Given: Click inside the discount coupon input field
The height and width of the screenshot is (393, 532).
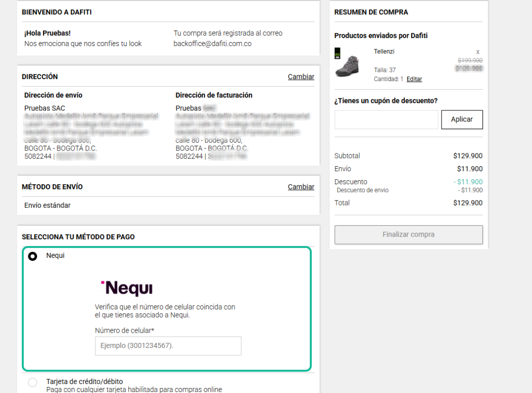Looking at the screenshot, I should coord(386,119).
